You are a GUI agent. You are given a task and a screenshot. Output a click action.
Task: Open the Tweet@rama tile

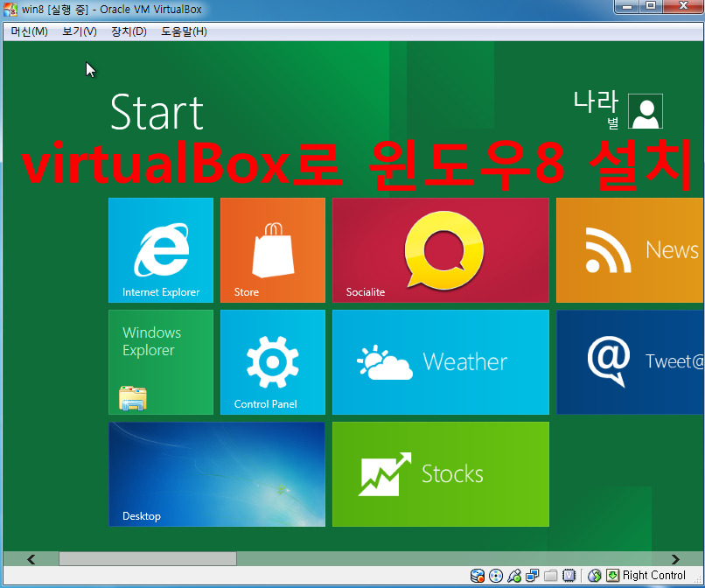[630, 362]
